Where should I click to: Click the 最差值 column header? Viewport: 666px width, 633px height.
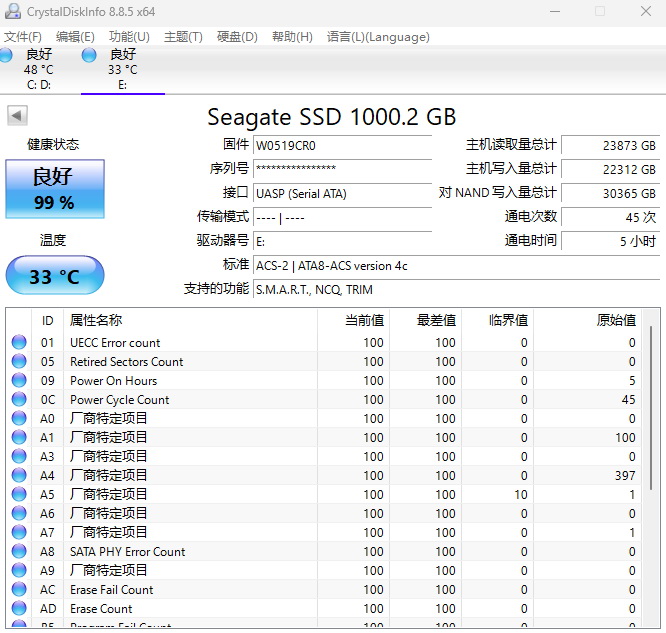(426, 320)
